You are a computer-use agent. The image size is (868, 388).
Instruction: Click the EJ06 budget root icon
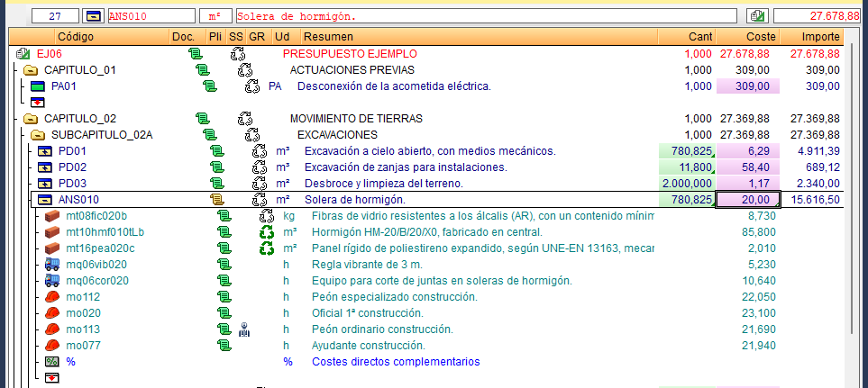(23, 54)
